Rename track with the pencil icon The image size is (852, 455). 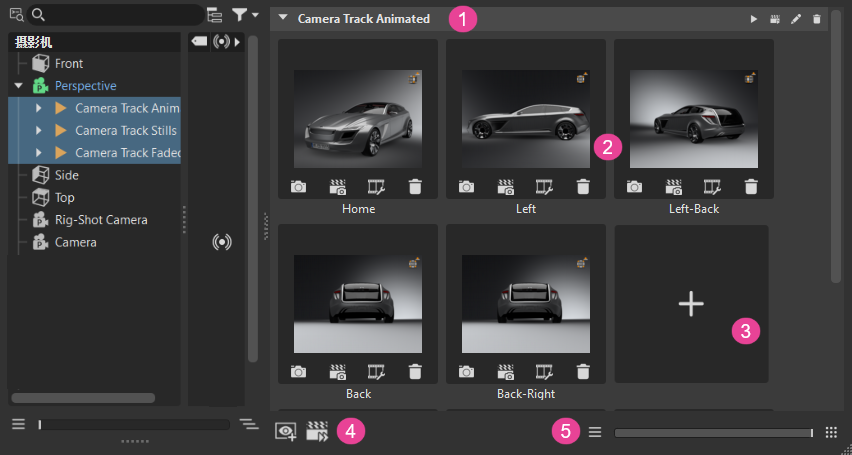click(796, 19)
